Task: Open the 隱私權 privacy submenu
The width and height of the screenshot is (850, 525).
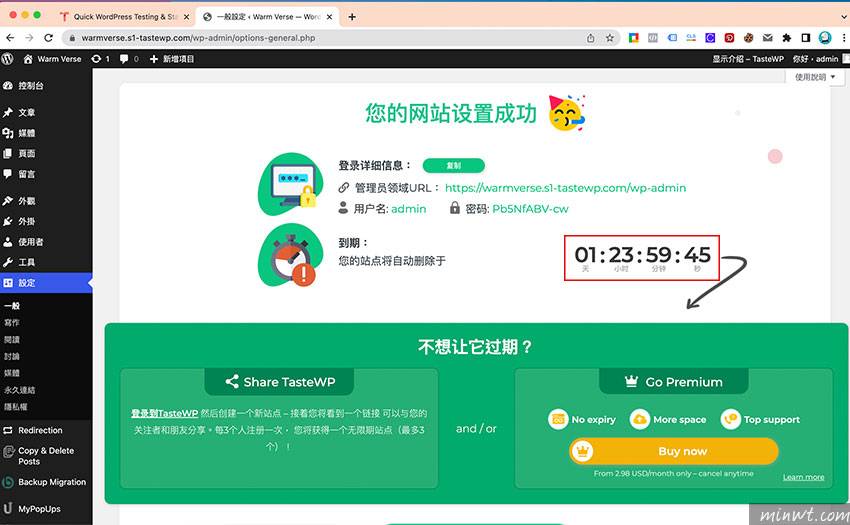Action: pos(16,407)
